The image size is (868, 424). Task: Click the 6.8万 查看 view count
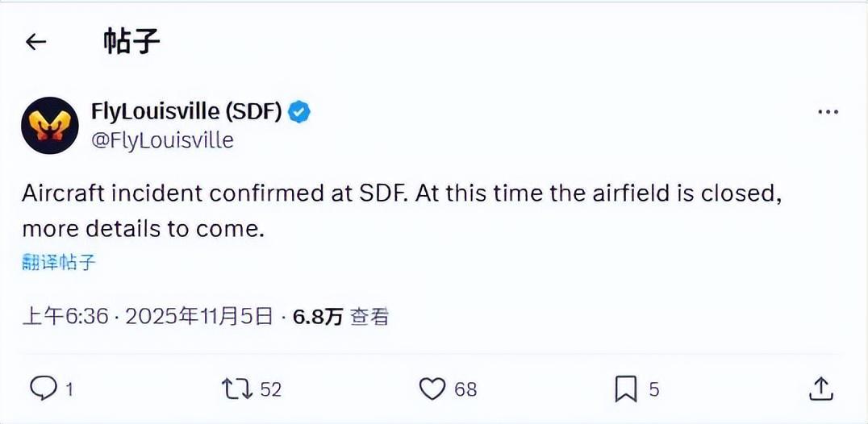point(340,317)
